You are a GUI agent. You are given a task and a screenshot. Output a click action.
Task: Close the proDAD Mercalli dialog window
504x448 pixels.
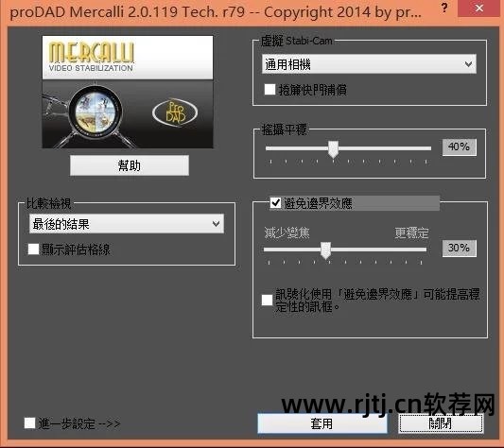pyautogui.click(x=479, y=9)
